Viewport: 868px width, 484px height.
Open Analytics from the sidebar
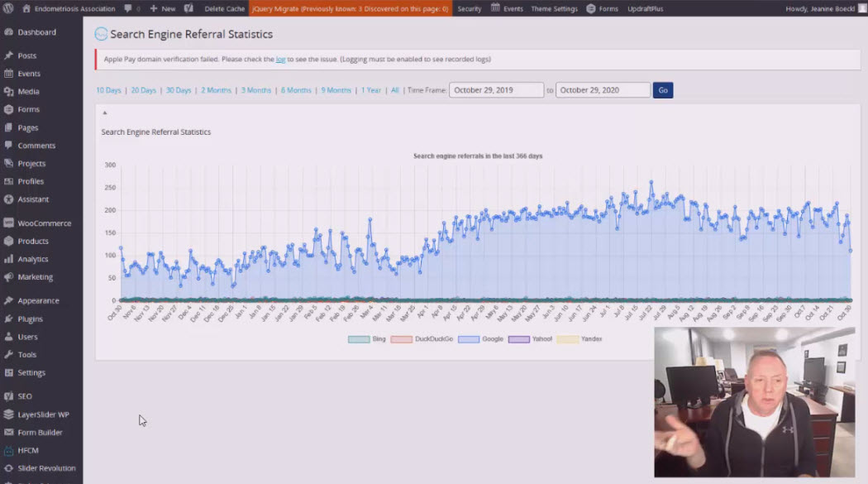point(33,259)
